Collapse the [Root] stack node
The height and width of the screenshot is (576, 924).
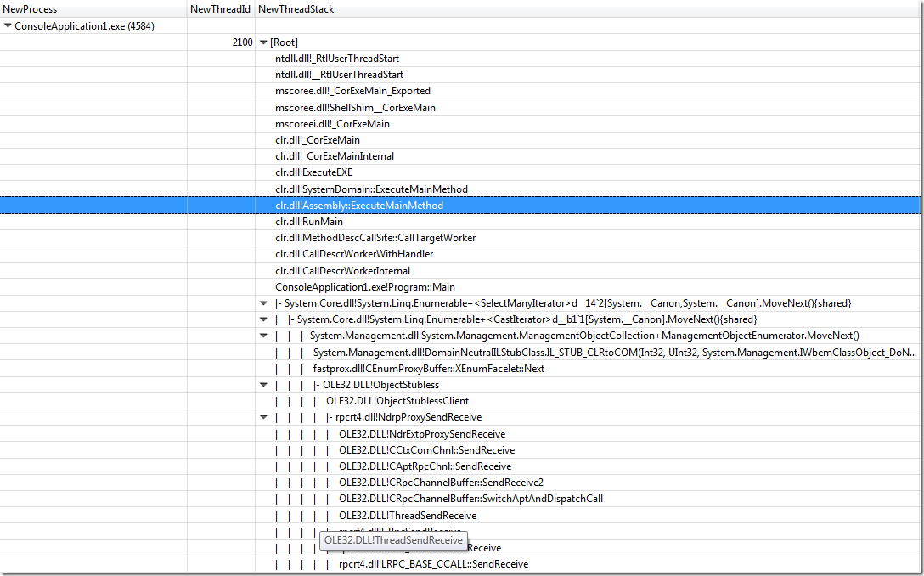click(x=263, y=42)
